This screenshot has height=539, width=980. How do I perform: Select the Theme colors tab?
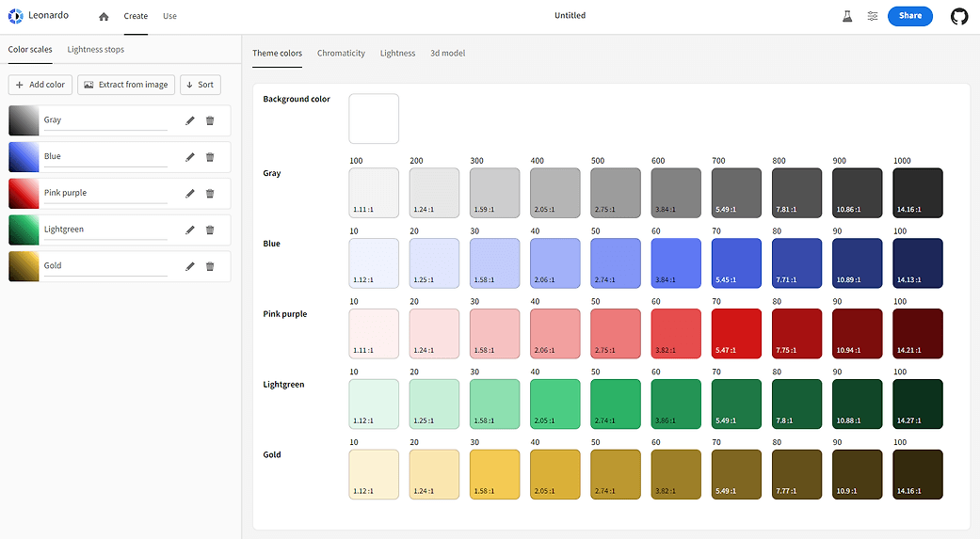[277, 54]
